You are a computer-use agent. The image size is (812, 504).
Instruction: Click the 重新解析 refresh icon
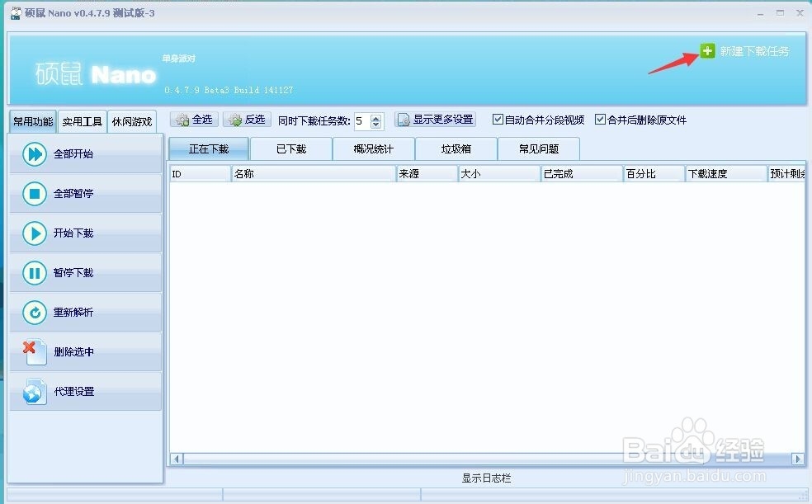coord(35,313)
